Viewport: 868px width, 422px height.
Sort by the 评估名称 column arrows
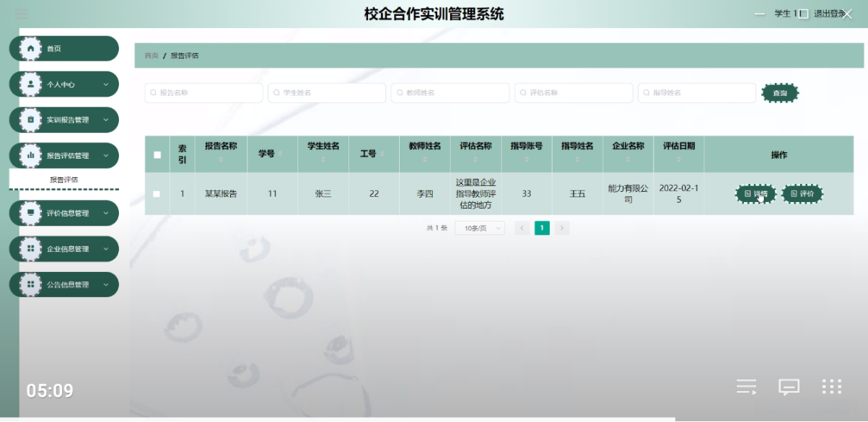[x=475, y=160]
